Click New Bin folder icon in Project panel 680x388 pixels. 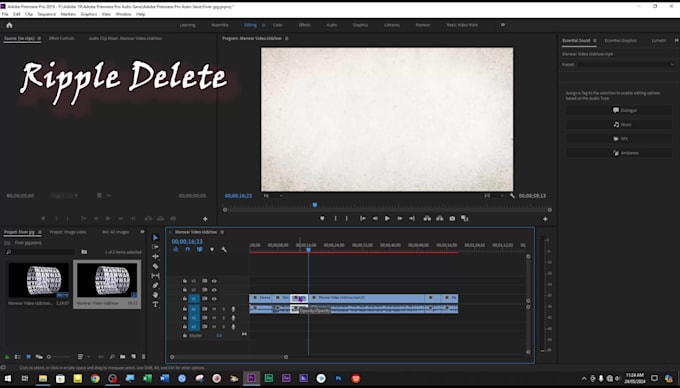coord(123,357)
